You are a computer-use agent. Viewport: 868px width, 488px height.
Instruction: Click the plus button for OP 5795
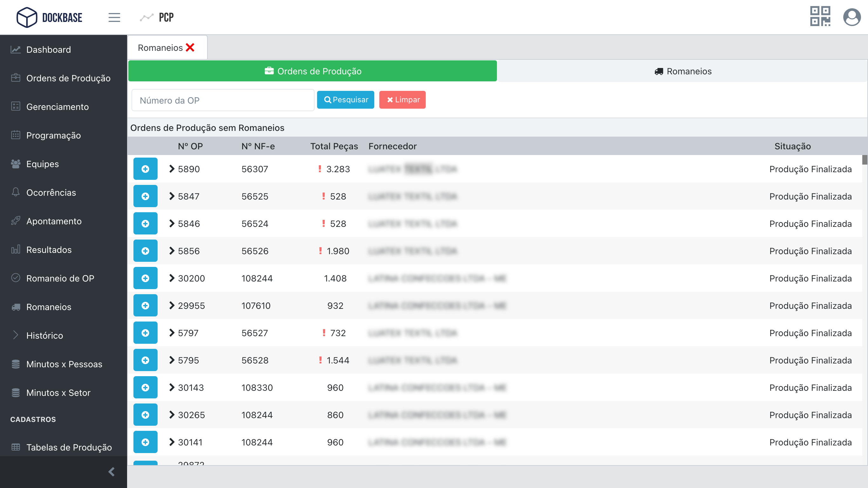(145, 360)
